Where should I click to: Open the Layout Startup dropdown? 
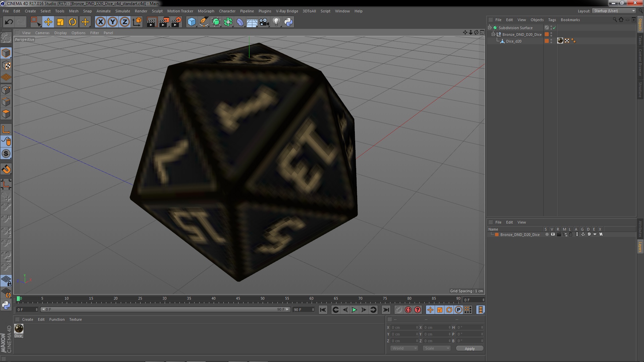614,11
